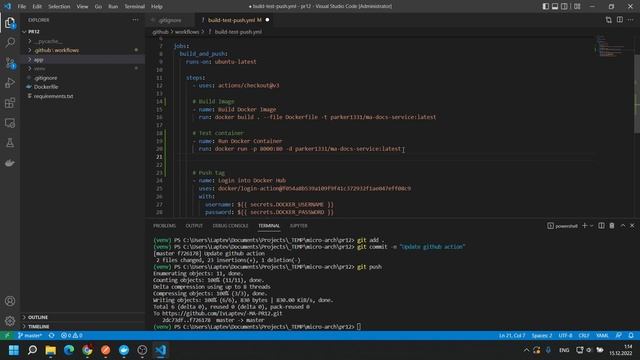Open notifications bell in status bar
Image resolution: width=640 pixels, height=360 pixels.
631,336
